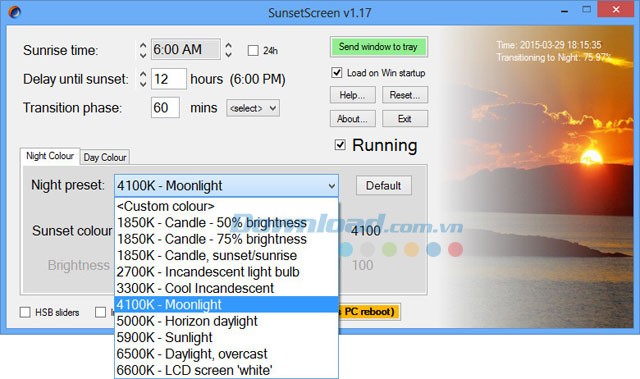Click the yellow PC reboot notice
The height and width of the screenshot is (379, 640).
(369, 312)
